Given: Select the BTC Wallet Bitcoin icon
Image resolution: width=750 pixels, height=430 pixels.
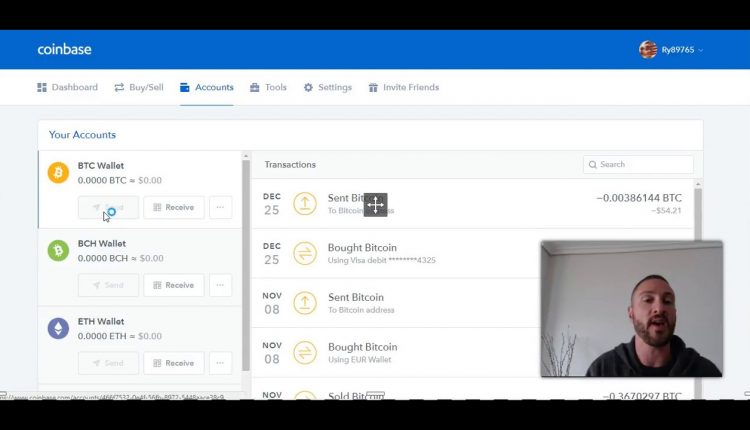Looking at the screenshot, I should click(x=59, y=173).
